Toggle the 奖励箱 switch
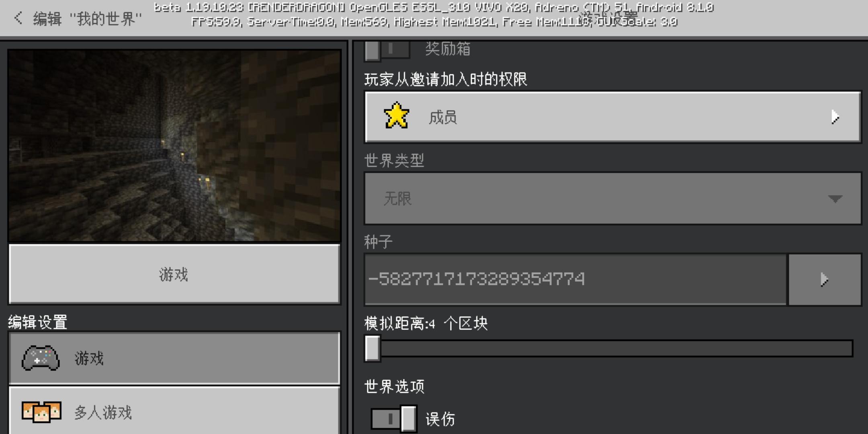The image size is (868, 434). coord(387,50)
